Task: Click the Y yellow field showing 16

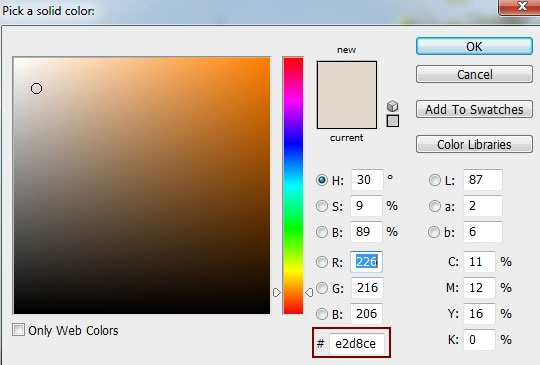Action: coord(479,314)
